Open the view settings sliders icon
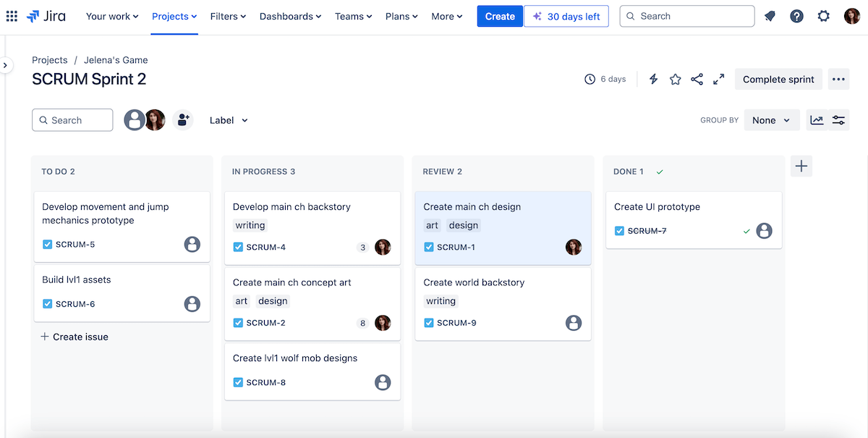868x438 pixels. (838, 119)
